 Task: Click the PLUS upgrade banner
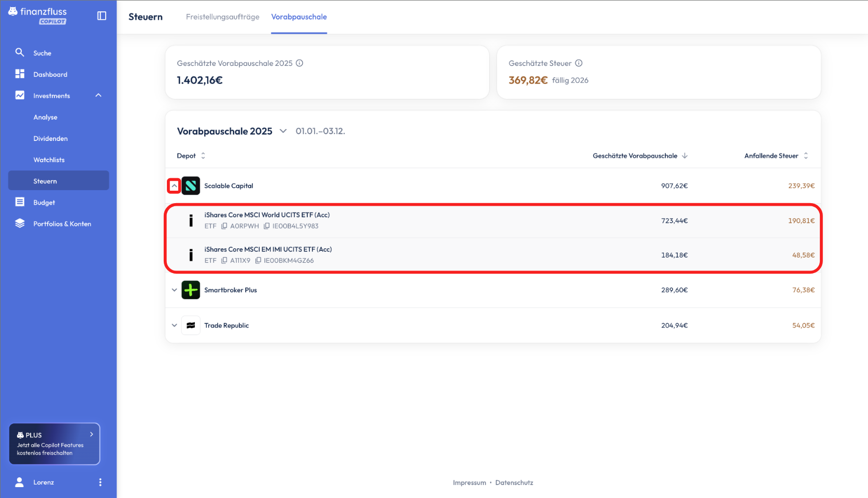pyautogui.click(x=54, y=444)
